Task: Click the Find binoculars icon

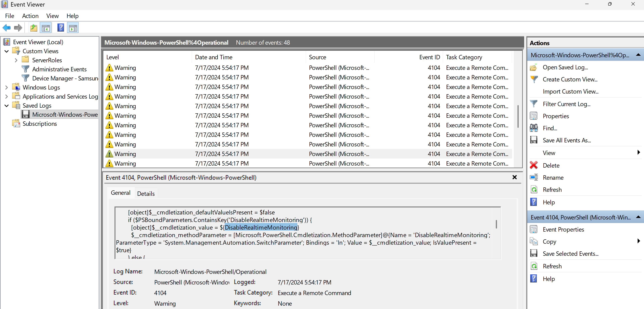Action: [534, 128]
